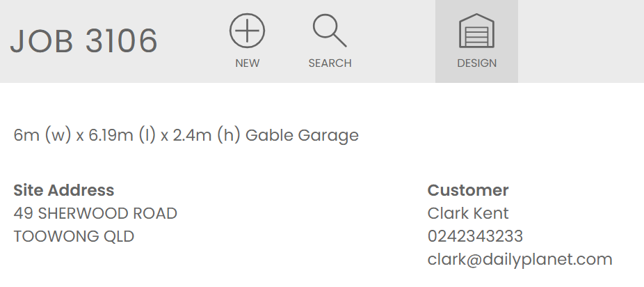The height and width of the screenshot is (287, 644).
Task: Click the job number 3106
Action: pos(121,42)
